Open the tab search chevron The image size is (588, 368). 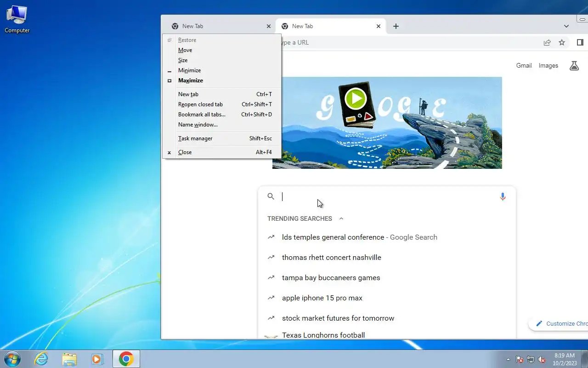(566, 26)
